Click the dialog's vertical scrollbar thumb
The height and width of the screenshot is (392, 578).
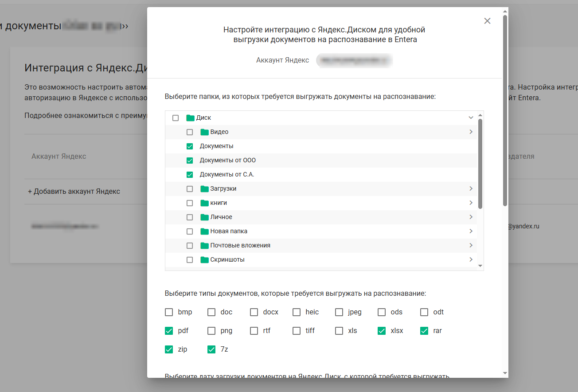coord(505,111)
